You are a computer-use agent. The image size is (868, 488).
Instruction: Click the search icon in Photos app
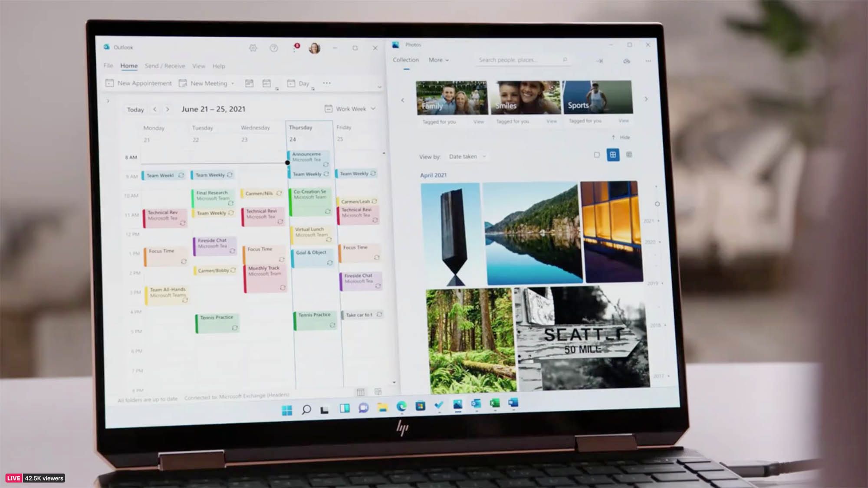565,59
